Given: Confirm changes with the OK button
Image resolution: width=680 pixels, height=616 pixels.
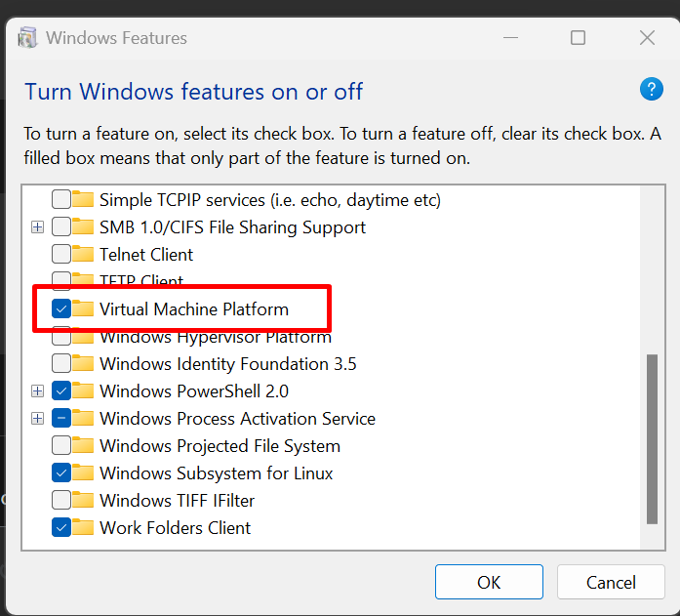Looking at the screenshot, I should pyautogui.click(x=489, y=582).
